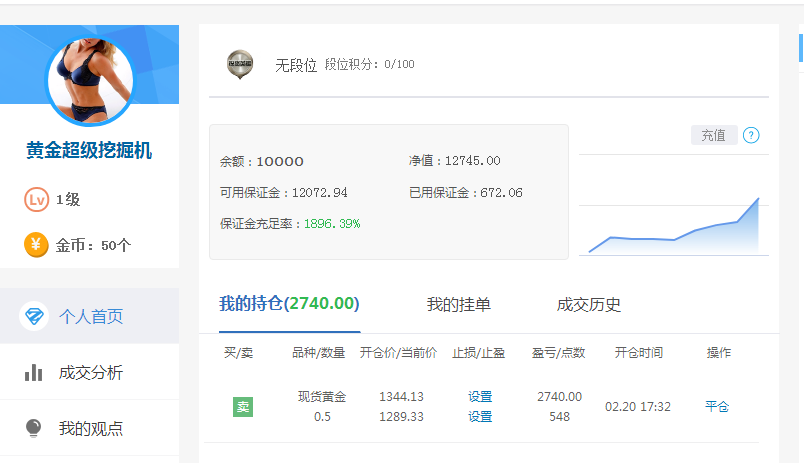Click the 止损/止盈 column header
This screenshot has height=463, width=804.
478,353
